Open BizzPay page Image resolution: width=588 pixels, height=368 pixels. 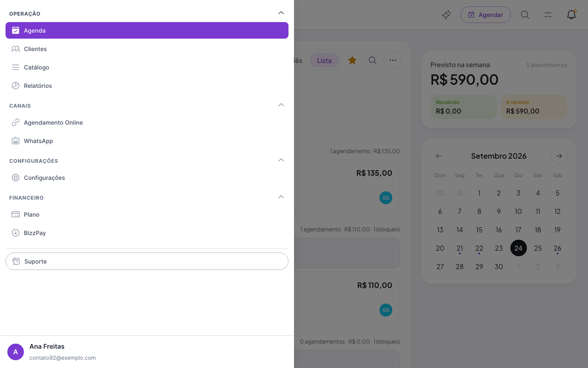(147, 233)
